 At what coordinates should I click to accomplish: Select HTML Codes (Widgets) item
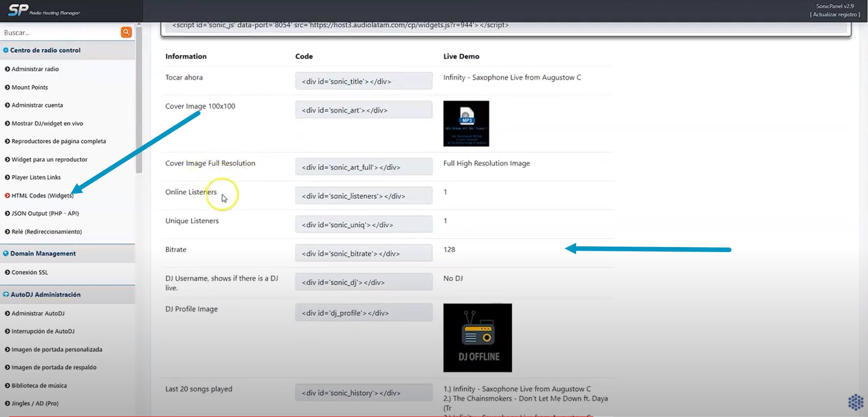click(x=42, y=195)
